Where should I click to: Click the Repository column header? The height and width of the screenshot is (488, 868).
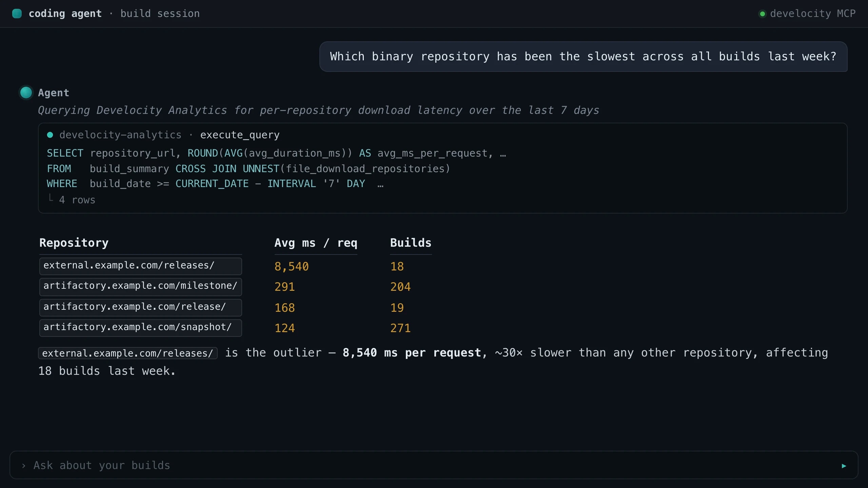point(74,243)
